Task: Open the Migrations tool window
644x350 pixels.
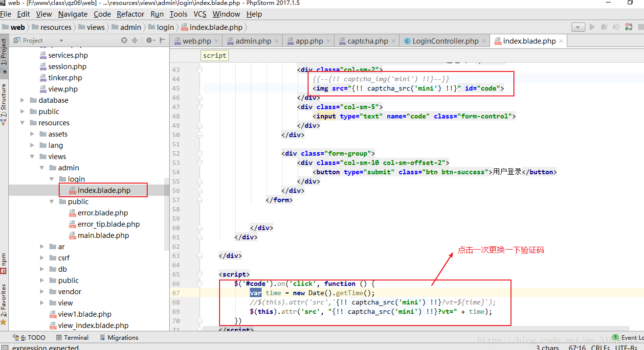Action: tap(119, 338)
